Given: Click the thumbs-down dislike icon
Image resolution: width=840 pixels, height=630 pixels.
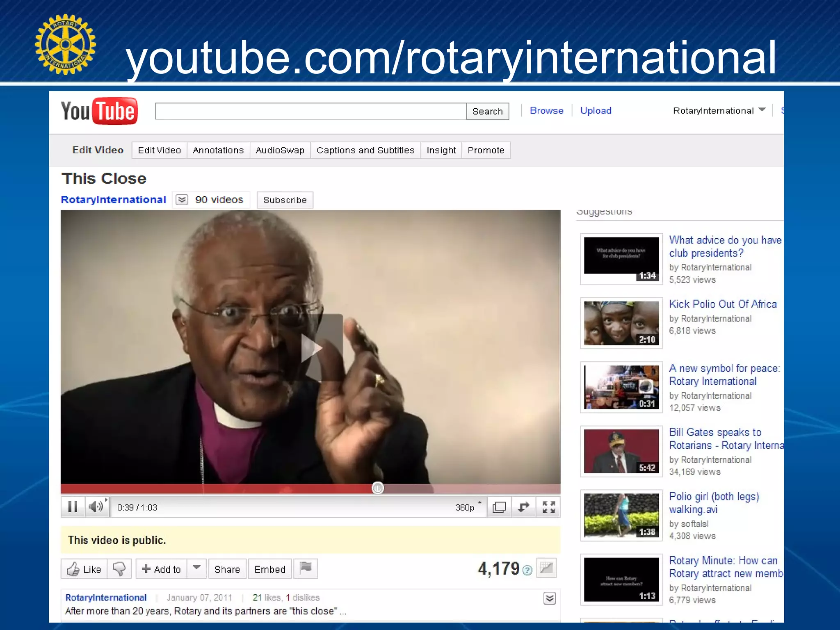Looking at the screenshot, I should pos(119,569).
